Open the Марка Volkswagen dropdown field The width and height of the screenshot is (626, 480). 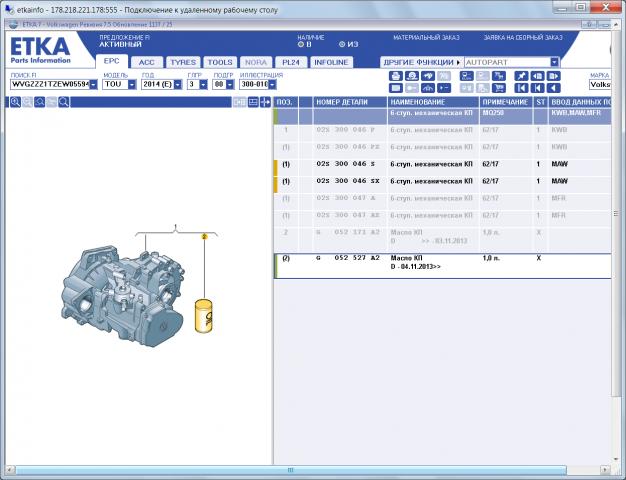600,84
